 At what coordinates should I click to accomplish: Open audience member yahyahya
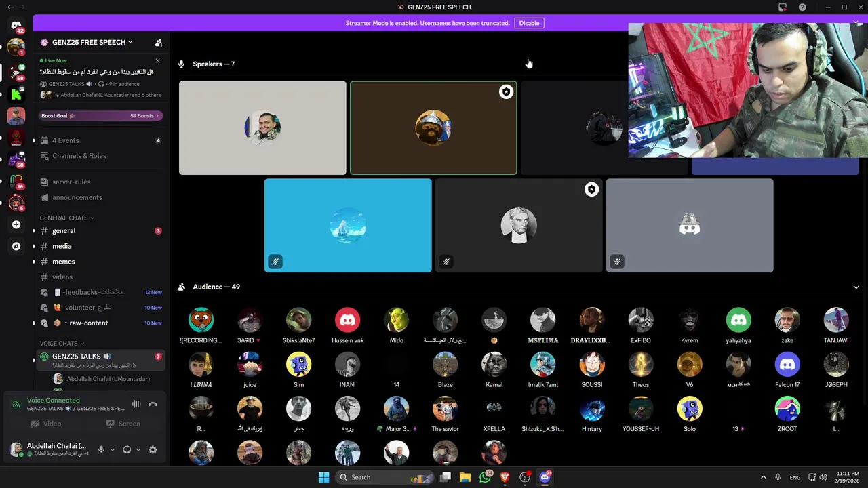pos(738,325)
